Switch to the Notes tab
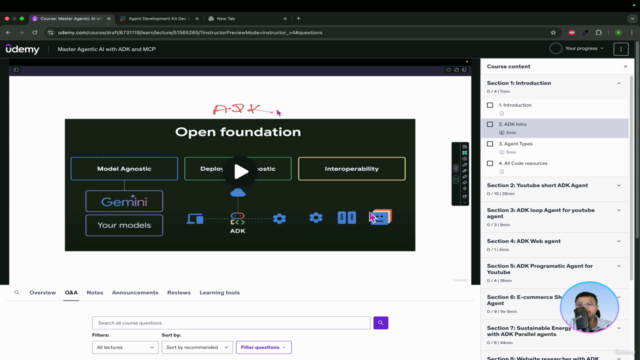Screen dimensions: 640x360 click(95, 293)
